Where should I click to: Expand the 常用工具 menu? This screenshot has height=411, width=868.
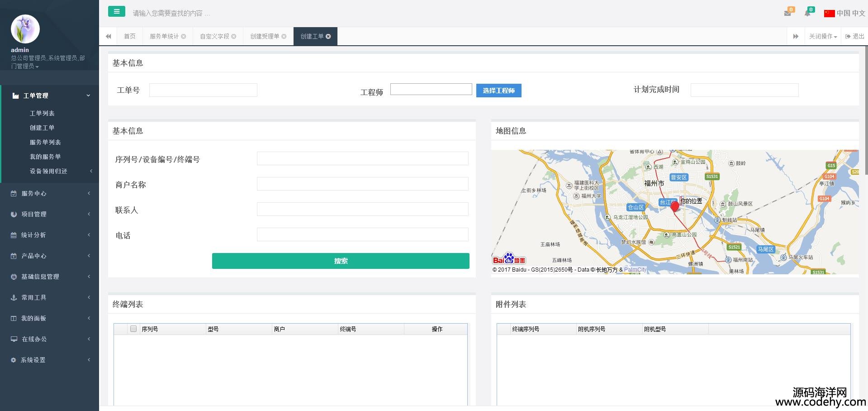click(x=50, y=297)
